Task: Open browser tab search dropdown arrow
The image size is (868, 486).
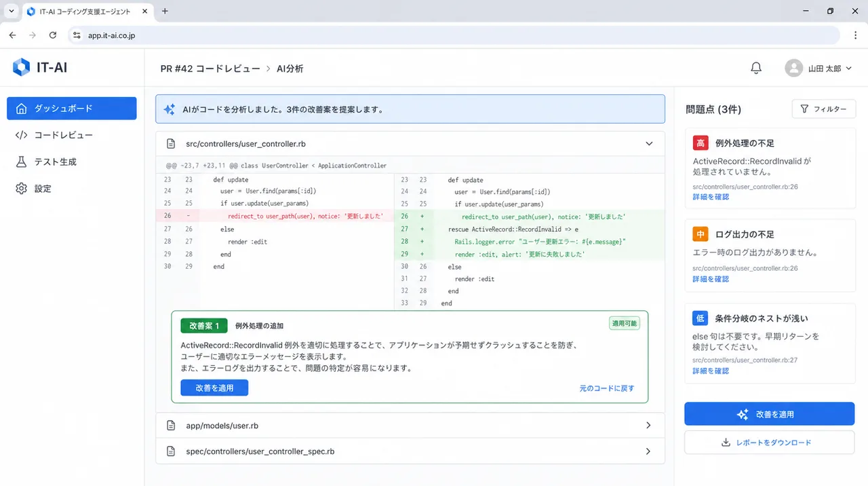Action: tap(12, 12)
